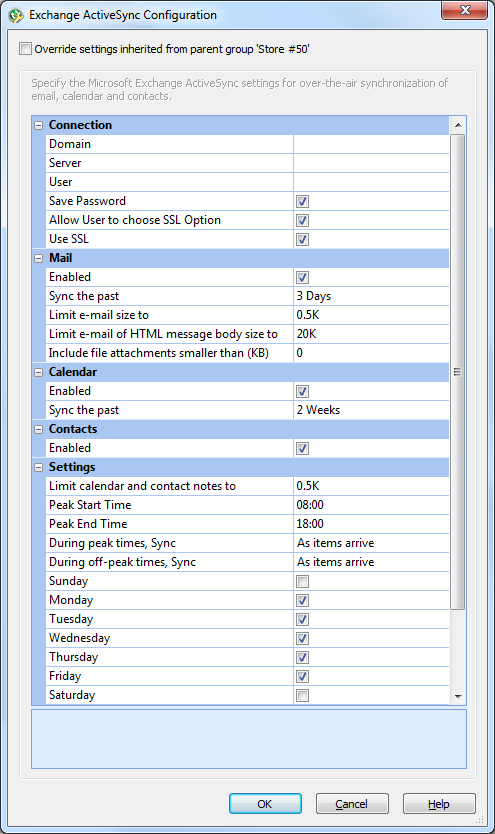This screenshot has height=834, width=495.
Task: Toggle Override settings inherited from parent group checkbox
Action: tap(26, 49)
